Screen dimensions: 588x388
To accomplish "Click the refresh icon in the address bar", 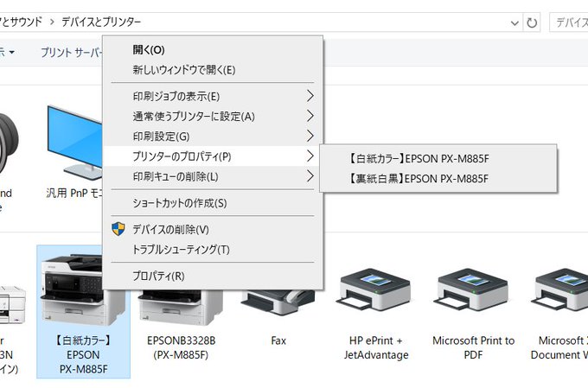I will point(532,22).
